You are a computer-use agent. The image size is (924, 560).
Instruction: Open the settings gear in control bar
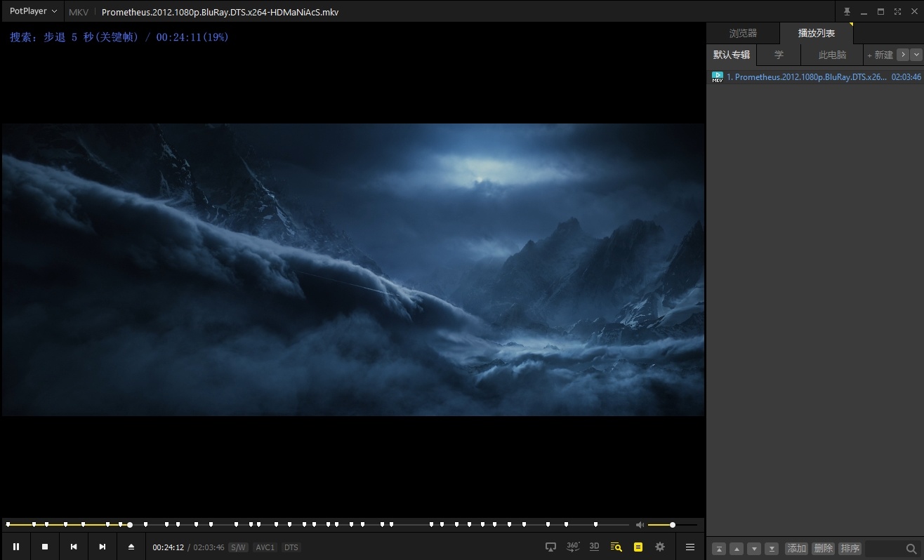click(660, 547)
